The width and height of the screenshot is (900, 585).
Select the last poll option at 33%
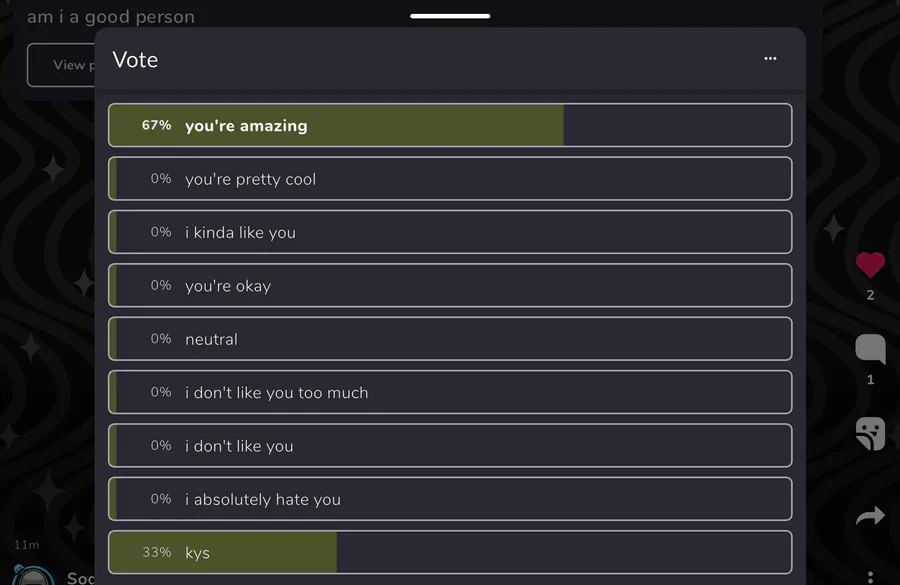pos(450,552)
